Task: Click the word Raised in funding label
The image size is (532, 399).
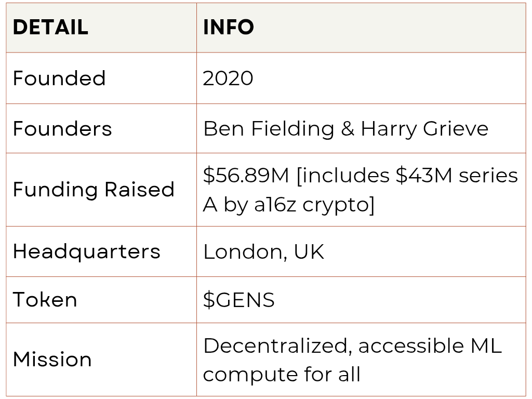Action: pyautogui.click(x=139, y=189)
